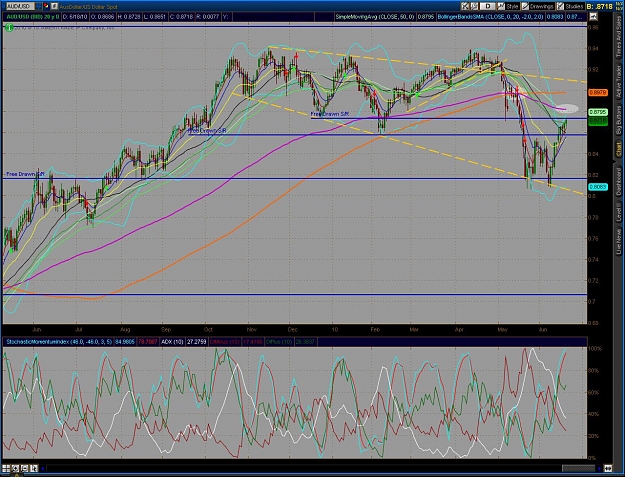This screenshot has height=477, width=625.
Task: Open the Studies menu
Action: click(570, 6)
